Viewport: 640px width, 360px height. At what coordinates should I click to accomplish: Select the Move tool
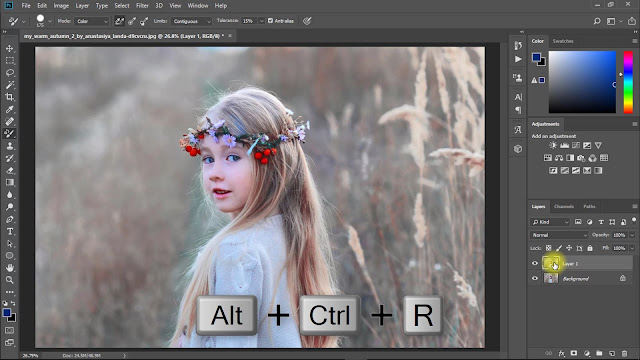coord(9,49)
